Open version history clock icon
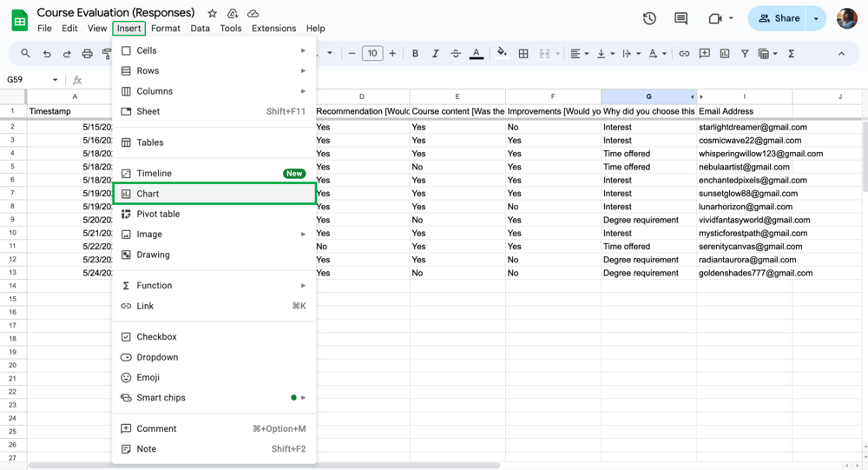Viewport: 868px width, 470px height. click(x=649, y=18)
